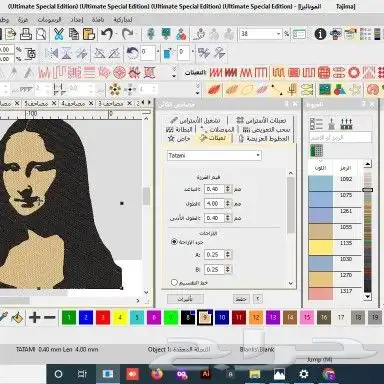Click the red feather fill icon

point(214,89)
